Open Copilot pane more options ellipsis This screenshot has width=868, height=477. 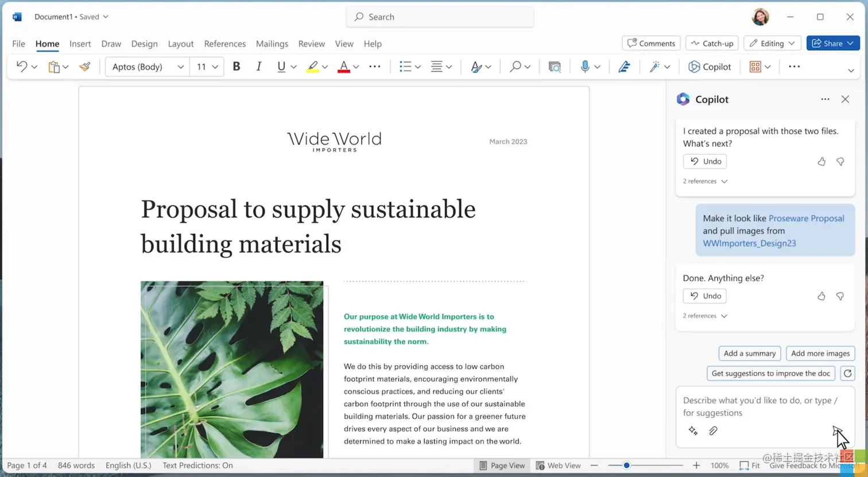coord(825,99)
